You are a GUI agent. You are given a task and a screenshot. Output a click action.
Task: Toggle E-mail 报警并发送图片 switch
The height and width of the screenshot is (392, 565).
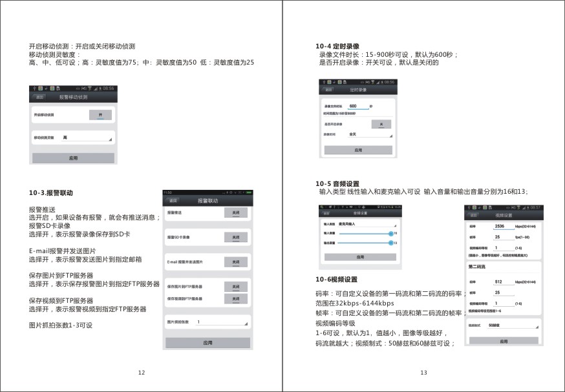click(236, 262)
